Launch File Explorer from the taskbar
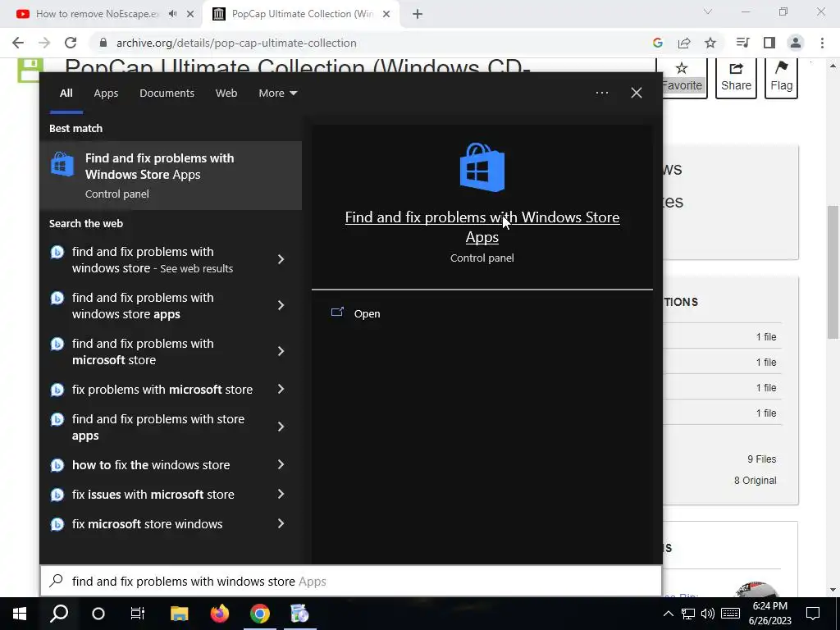840x630 pixels. (180, 614)
